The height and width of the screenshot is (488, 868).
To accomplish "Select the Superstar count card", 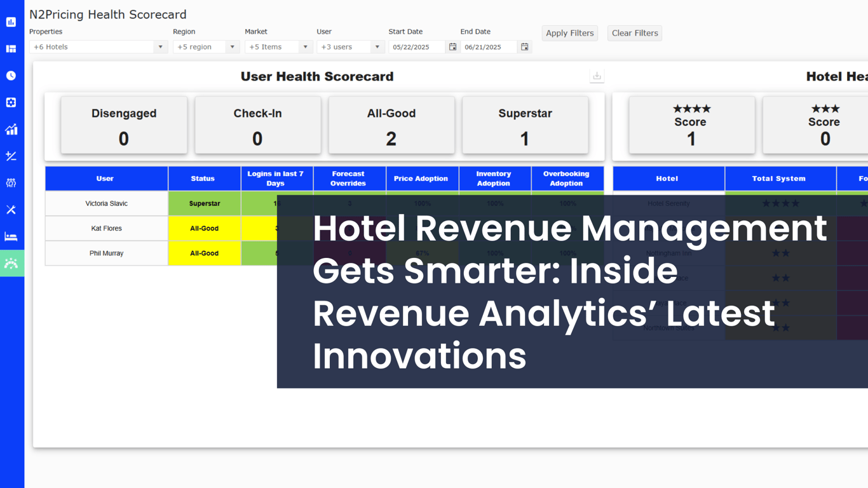I will (x=525, y=125).
